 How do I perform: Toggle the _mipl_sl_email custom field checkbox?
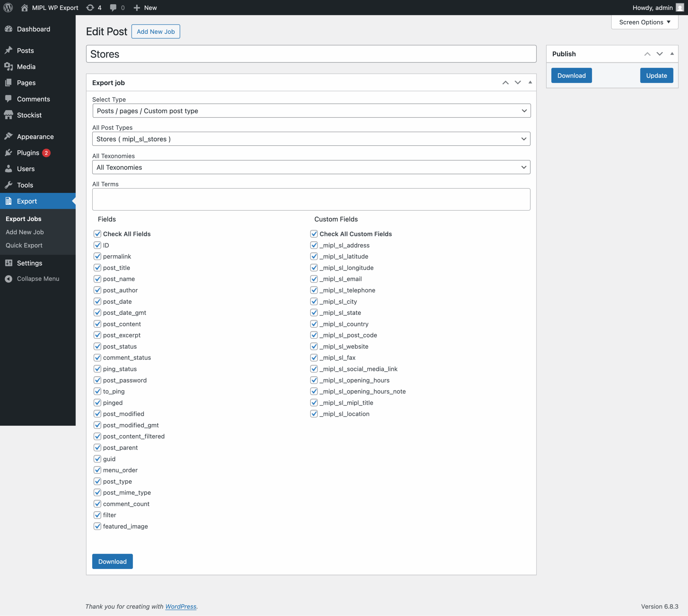(314, 279)
